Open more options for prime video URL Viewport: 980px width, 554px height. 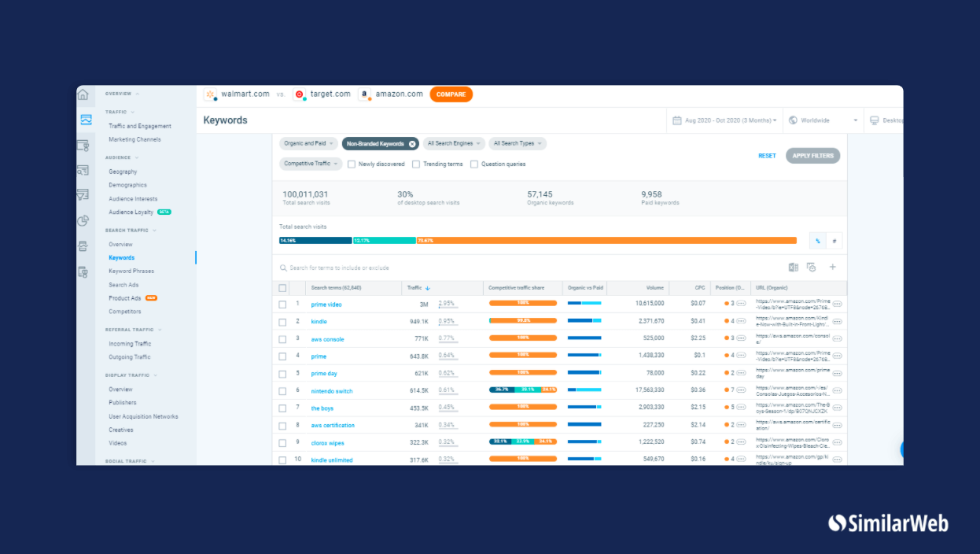click(838, 304)
